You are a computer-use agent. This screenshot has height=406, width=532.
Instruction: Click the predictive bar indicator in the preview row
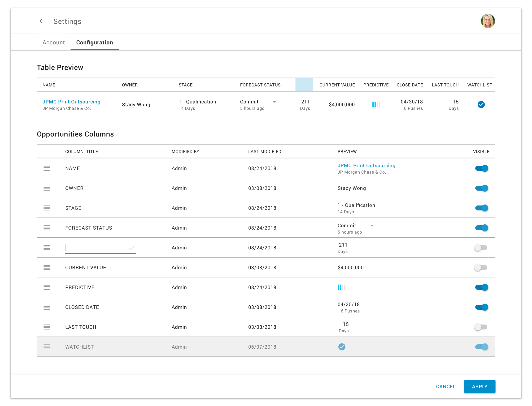(376, 105)
